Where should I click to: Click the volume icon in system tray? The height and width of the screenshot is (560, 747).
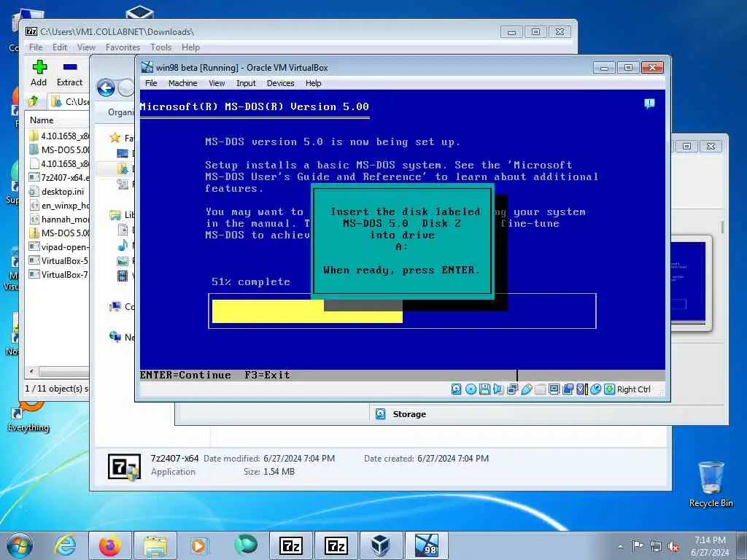pos(673,547)
